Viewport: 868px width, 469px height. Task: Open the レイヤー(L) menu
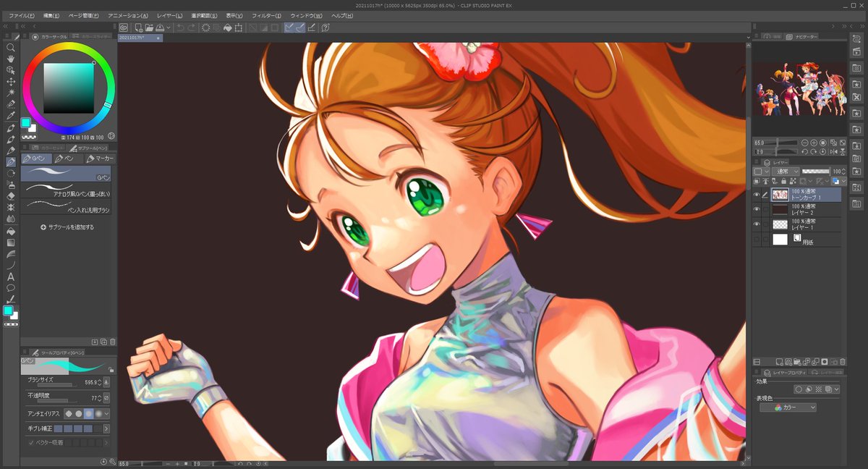170,15
